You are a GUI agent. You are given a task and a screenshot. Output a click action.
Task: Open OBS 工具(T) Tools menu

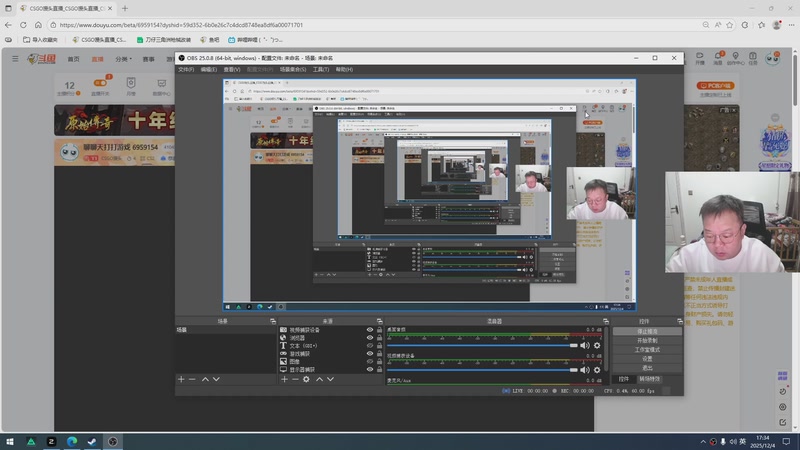point(321,69)
